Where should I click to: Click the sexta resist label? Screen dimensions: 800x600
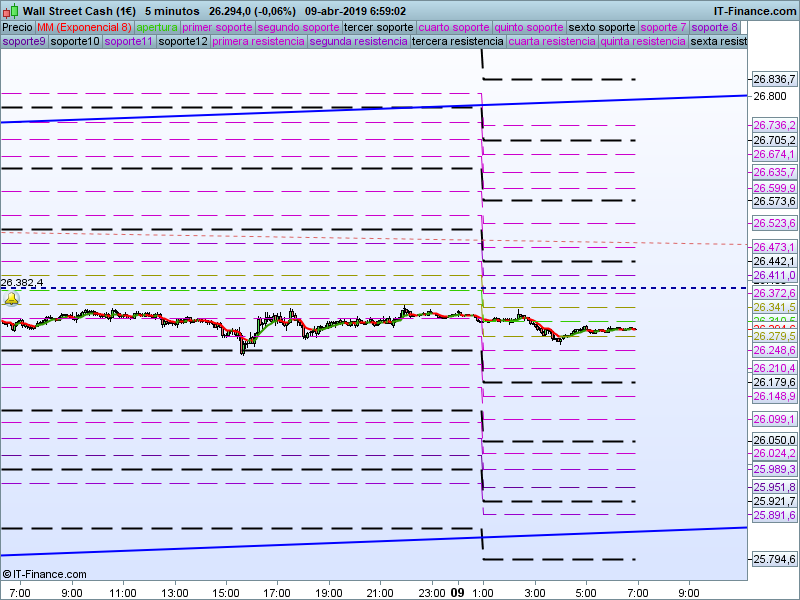[718, 41]
